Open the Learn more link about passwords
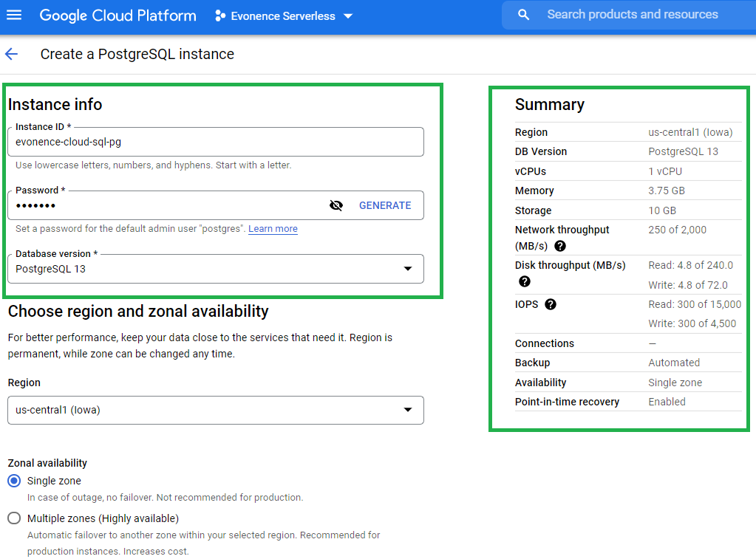 pyautogui.click(x=273, y=228)
